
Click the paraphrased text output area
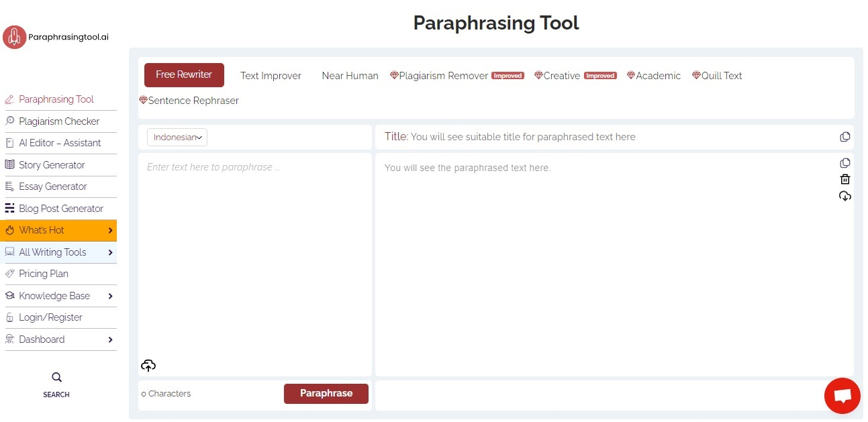[614, 264]
